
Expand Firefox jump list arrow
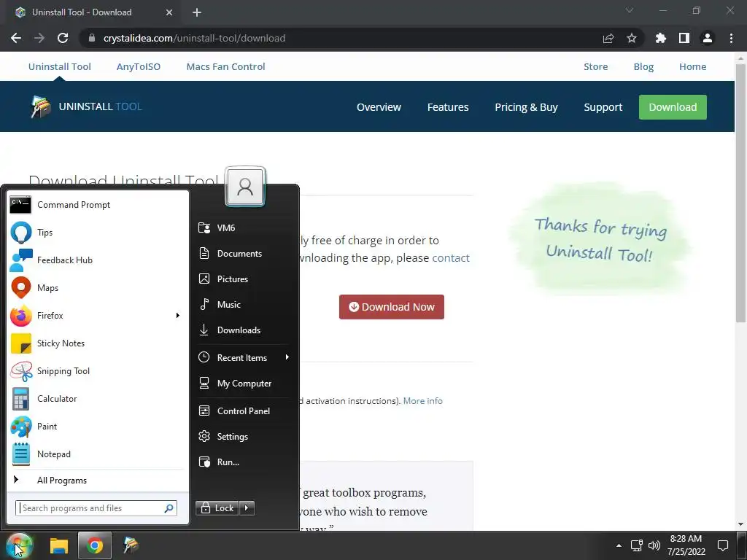coord(178,315)
